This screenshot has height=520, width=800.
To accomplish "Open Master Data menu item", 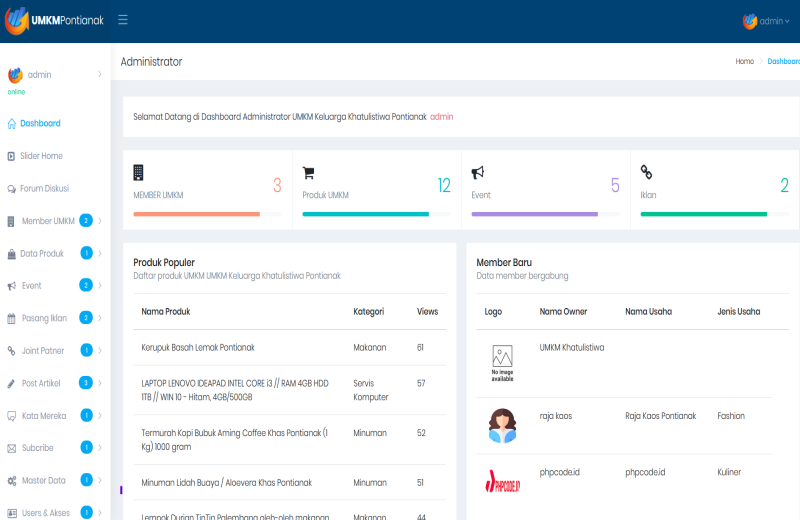I will pos(43,481).
